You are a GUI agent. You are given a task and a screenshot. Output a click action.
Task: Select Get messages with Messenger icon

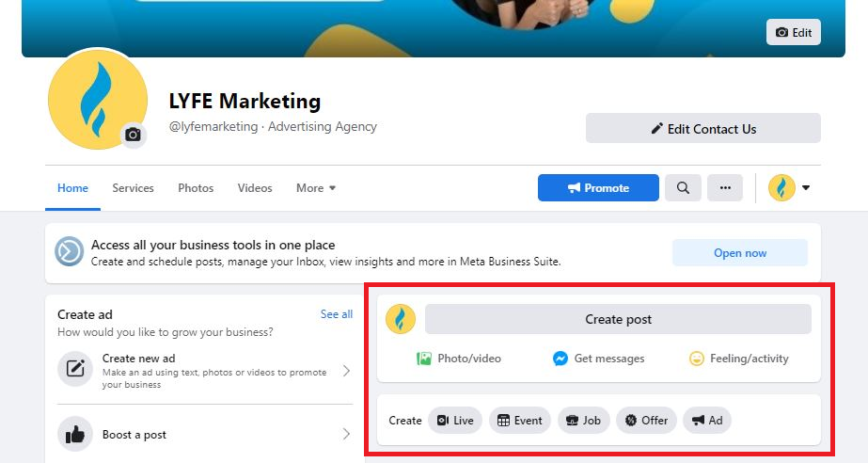pos(598,359)
